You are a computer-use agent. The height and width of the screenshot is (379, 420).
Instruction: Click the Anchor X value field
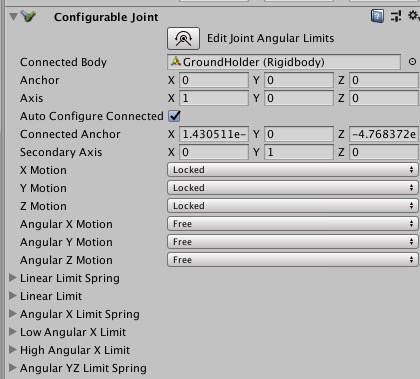point(214,80)
